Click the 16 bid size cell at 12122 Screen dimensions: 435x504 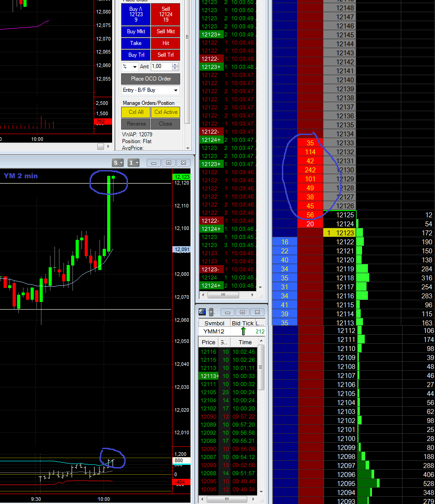coord(285,242)
